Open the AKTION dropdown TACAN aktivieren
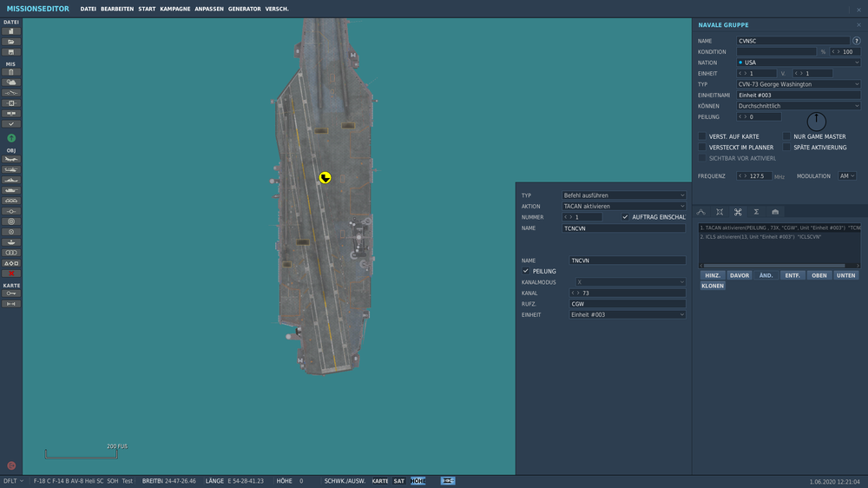This screenshot has height=488, width=868. point(623,207)
